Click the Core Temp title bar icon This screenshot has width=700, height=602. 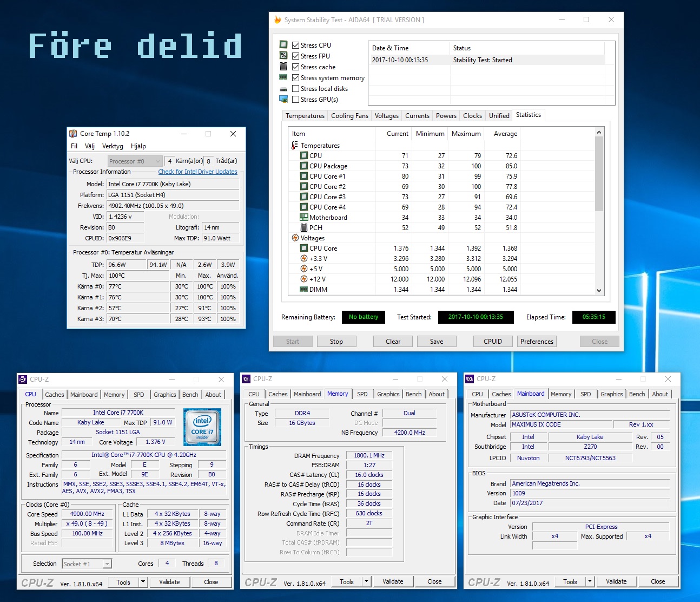(x=73, y=134)
